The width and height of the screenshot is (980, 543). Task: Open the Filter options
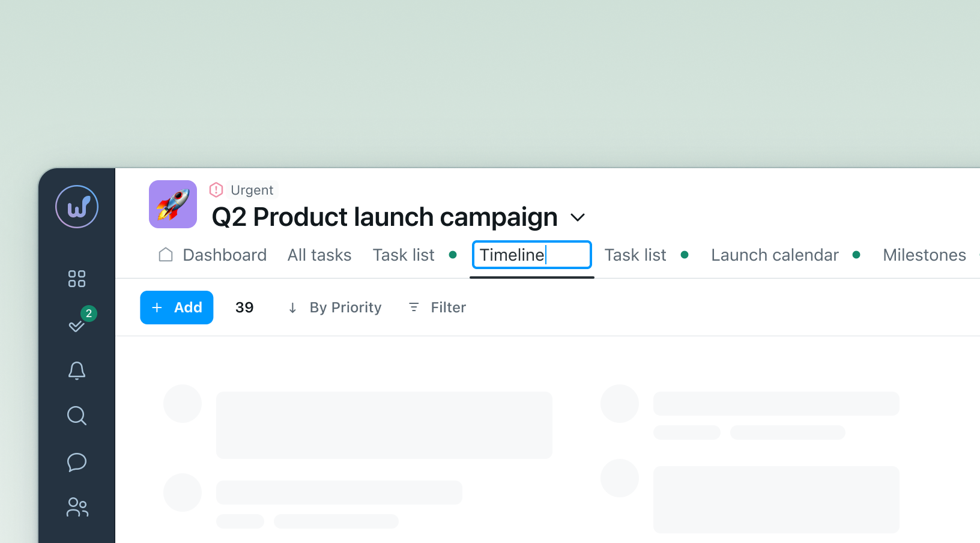tap(437, 308)
